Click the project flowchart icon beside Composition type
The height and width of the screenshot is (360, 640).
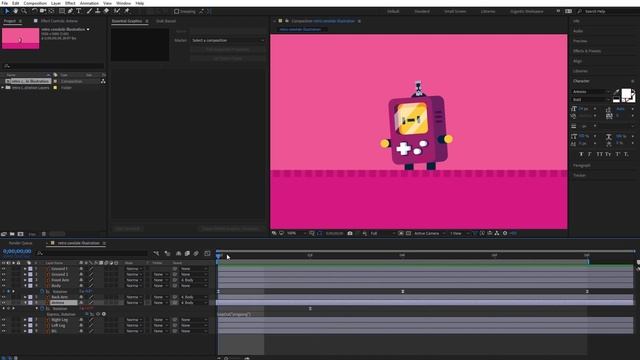pos(103,81)
